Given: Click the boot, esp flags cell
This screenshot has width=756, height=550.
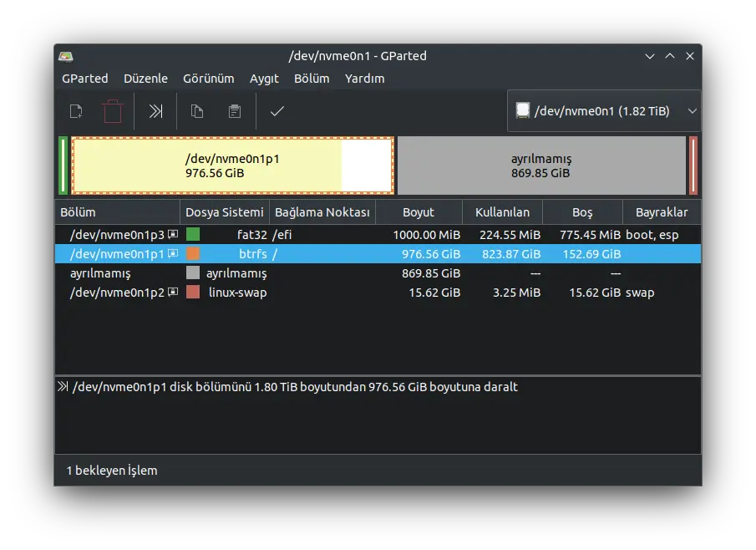Looking at the screenshot, I should click(652, 235).
